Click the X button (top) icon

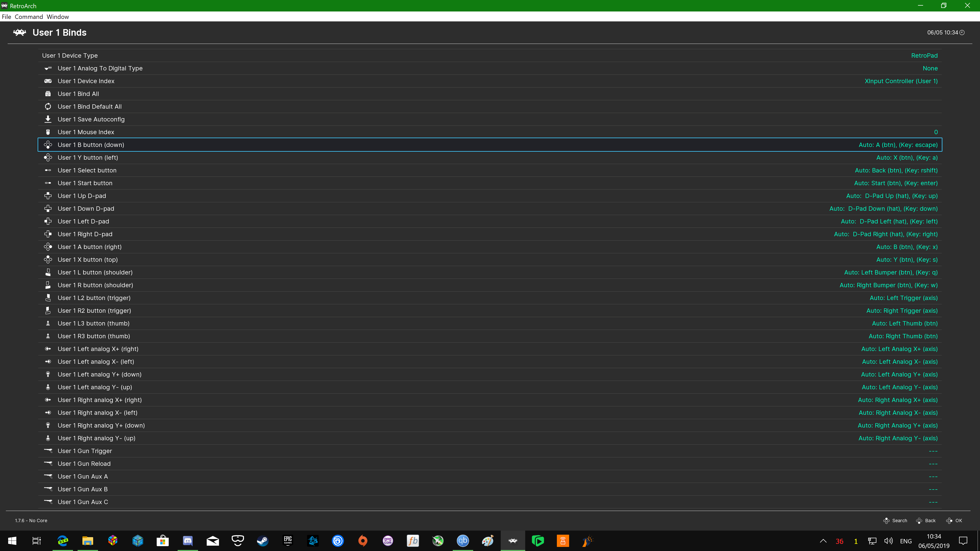(x=48, y=260)
